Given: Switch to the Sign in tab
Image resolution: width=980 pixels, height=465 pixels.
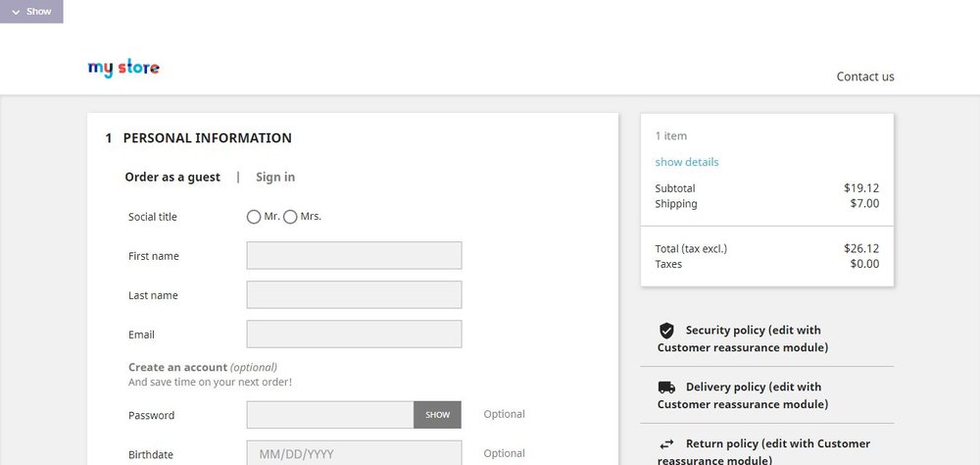Looking at the screenshot, I should click(275, 178).
